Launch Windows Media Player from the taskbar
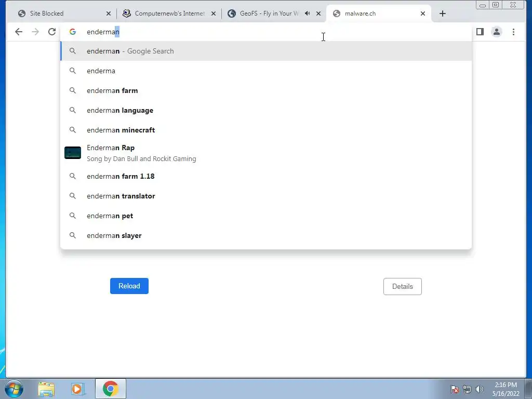 coord(78,389)
